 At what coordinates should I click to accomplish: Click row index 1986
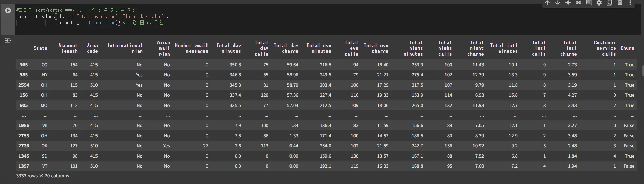pyautogui.click(x=24, y=125)
